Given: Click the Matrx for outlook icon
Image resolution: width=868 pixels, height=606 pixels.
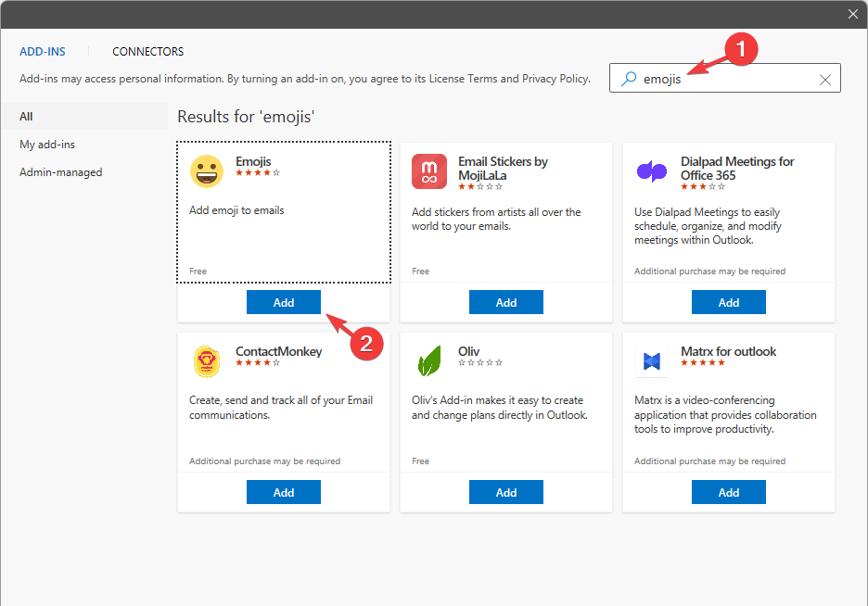Looking at the screenshot, I should click(652, 361).
